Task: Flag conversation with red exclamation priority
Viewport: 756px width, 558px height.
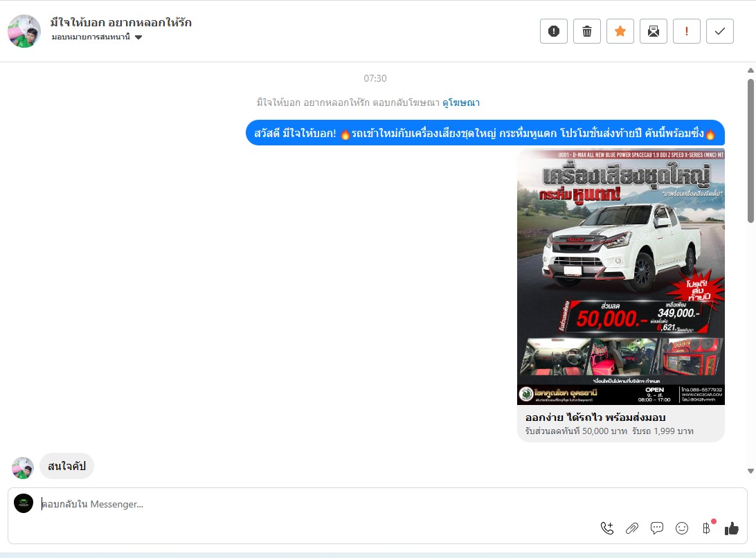Action: [687, 31]
